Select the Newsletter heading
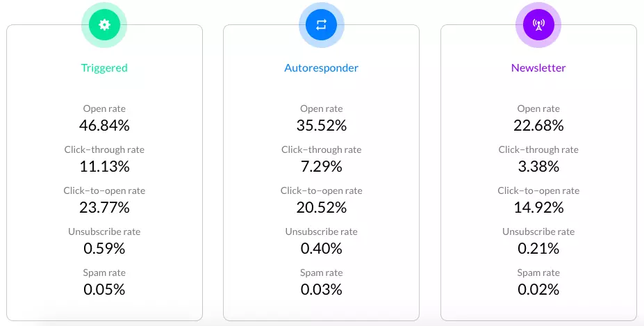The width and height of the screenshot is (644, 326). tap(538, 68)
